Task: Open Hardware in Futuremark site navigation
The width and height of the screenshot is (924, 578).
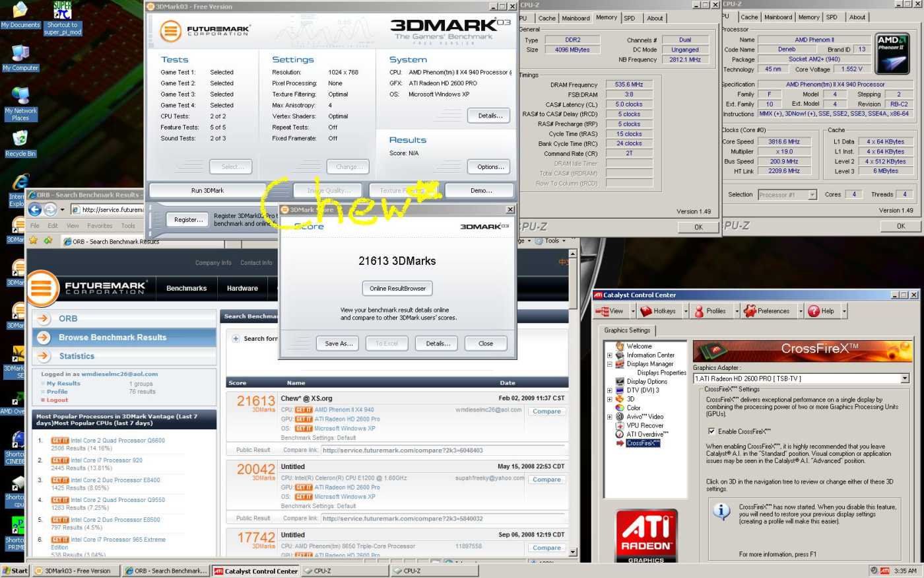Action: point(242,289)
